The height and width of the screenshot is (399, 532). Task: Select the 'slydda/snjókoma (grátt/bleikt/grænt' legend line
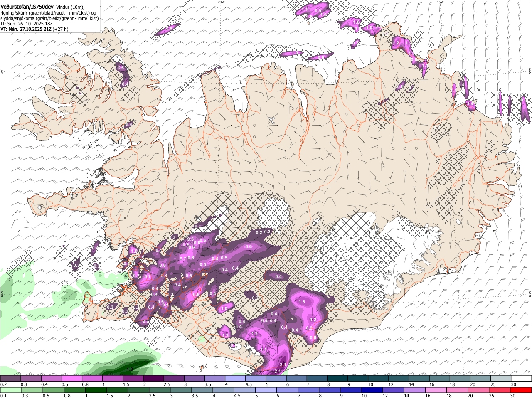(42, 18)
